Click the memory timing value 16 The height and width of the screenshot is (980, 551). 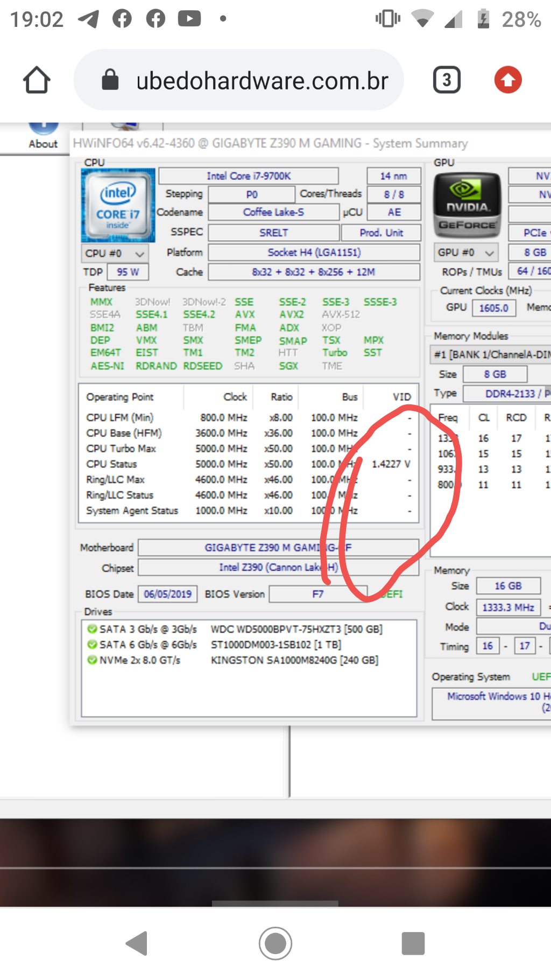[488, 646]
